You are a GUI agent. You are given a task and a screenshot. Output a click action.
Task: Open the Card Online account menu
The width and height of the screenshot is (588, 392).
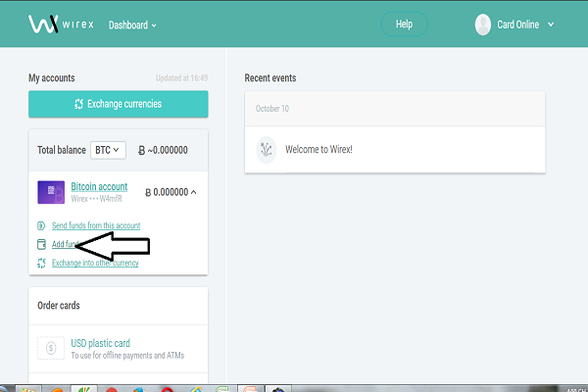525,24
